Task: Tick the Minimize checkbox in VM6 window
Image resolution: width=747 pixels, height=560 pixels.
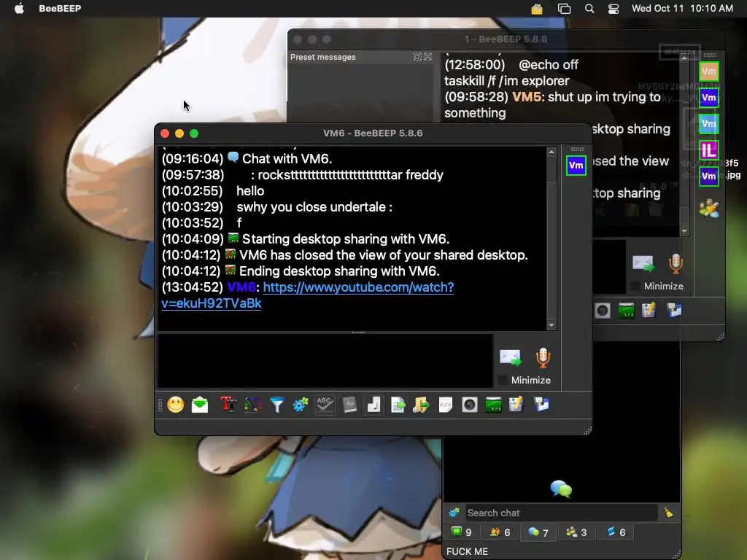Action: coord(503,380)
